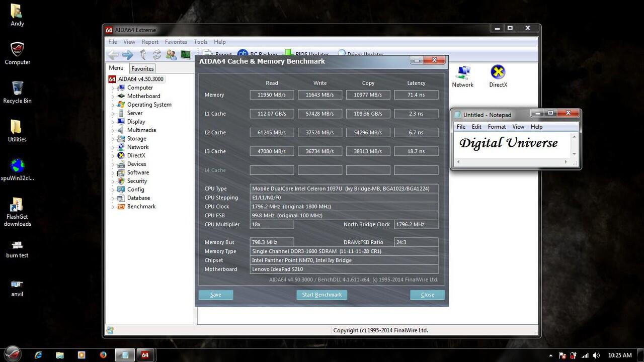Click the Back arrow in AIDA64 toolbar
Screen dimensions: 644x362
tap(113, 55)
